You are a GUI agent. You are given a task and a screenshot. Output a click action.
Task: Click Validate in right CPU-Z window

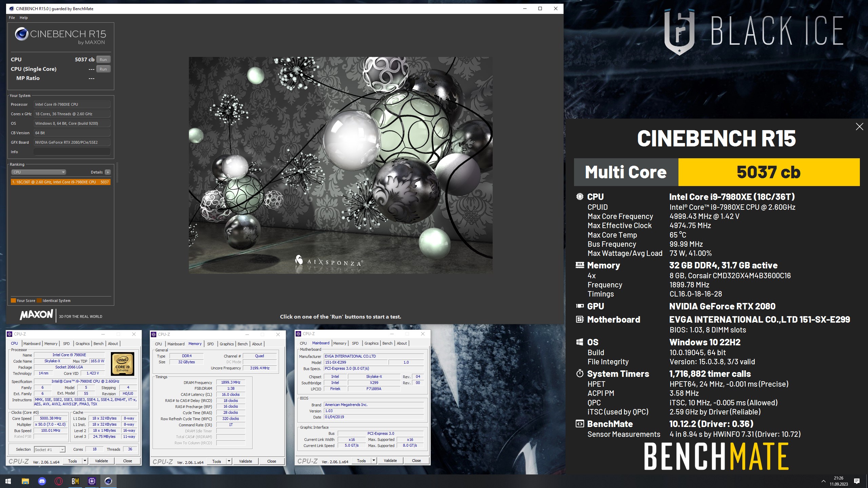(390, 461)
